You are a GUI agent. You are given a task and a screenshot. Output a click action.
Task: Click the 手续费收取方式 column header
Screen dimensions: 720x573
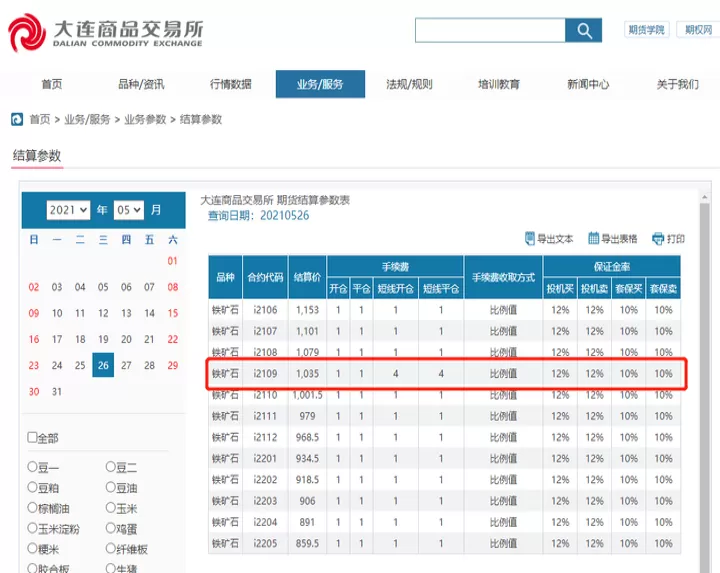coord(503,277)
